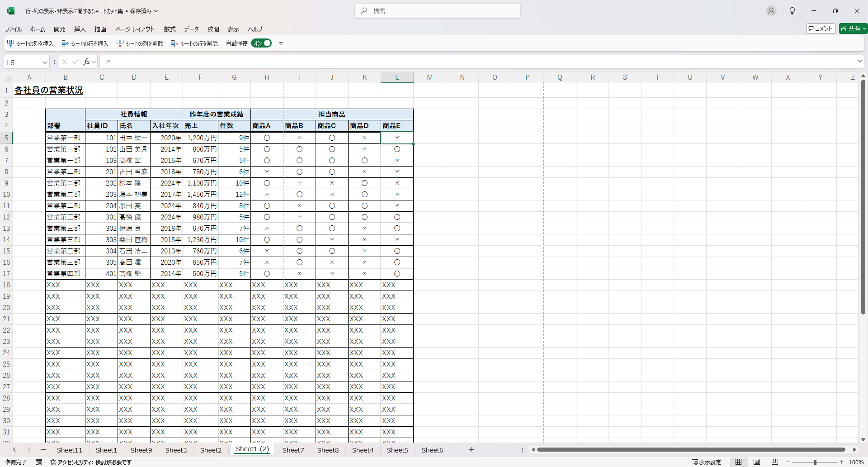Click the delete sheet column icon

click(x=120, y=43)
